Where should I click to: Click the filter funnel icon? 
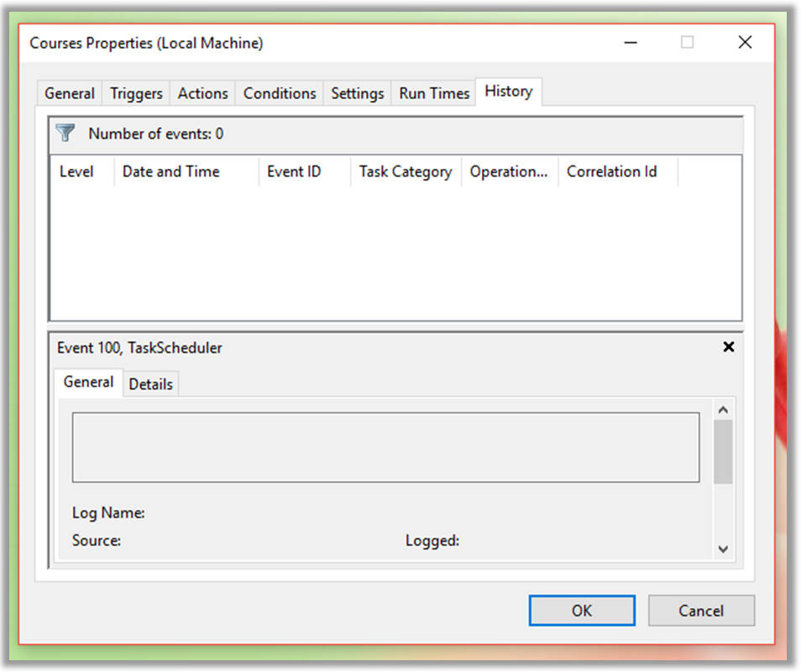point(65,133)
